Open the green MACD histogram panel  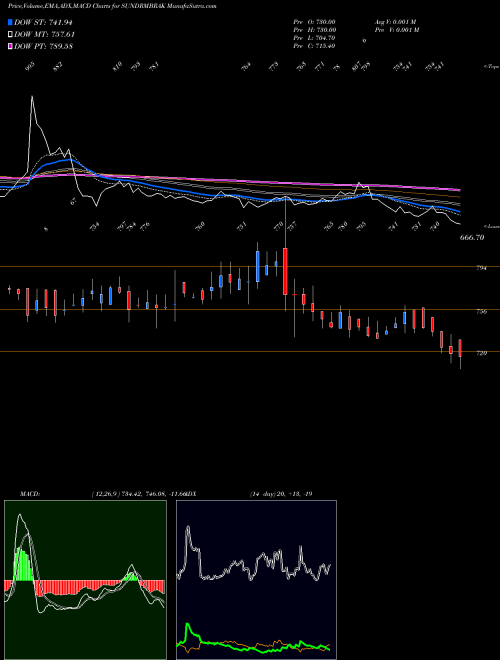(85, 580)
